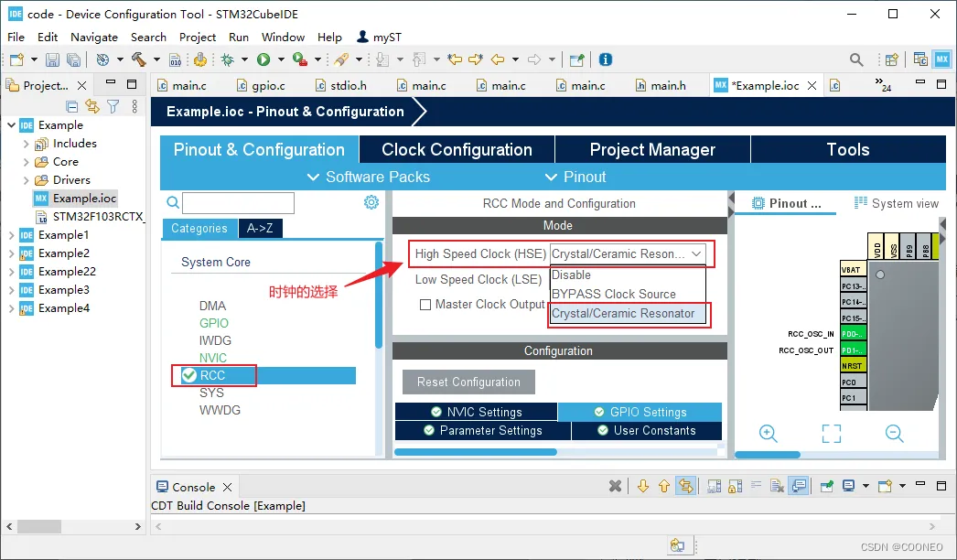Click the Clear Console icon
The width and height of the screenshot is (957, 560).
click(777, 486)
